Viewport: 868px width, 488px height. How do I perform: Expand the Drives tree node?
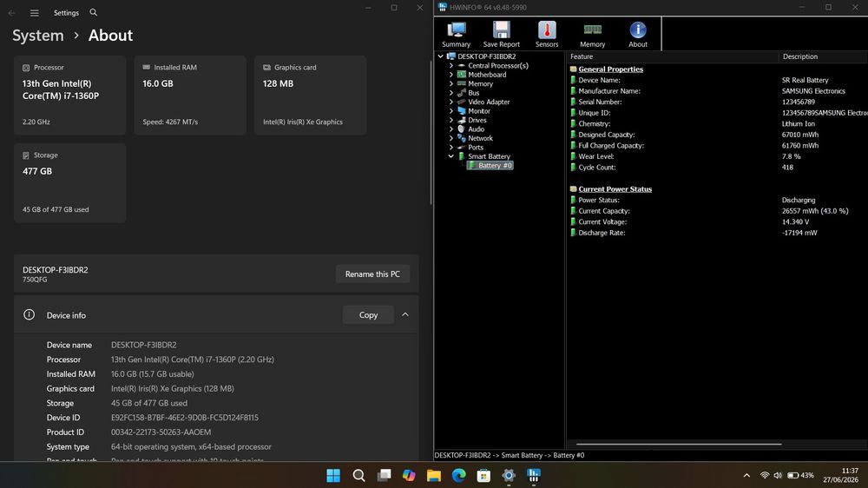(x=451, y=120)
